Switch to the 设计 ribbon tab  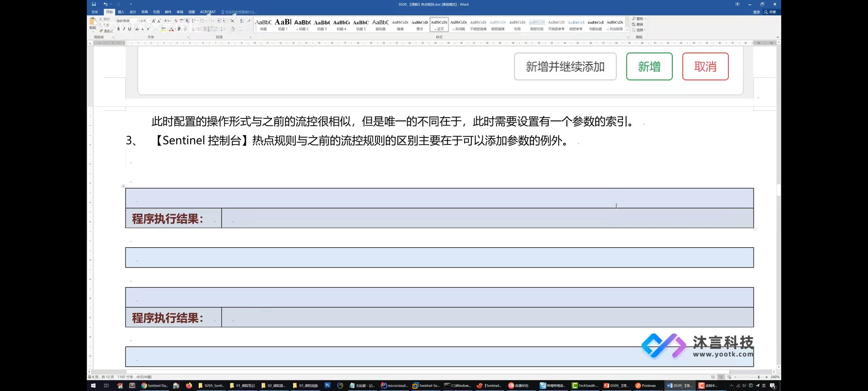pyautogui.click(x=133, y=12)
